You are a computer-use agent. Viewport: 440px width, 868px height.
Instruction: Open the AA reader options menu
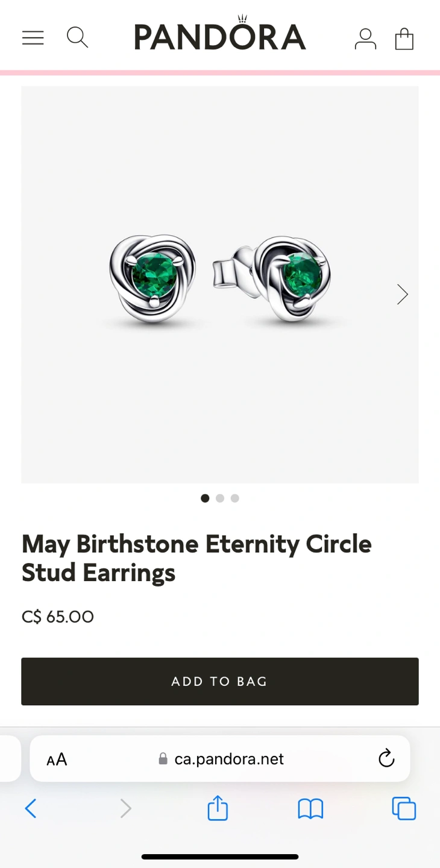[x=57, y=759]
